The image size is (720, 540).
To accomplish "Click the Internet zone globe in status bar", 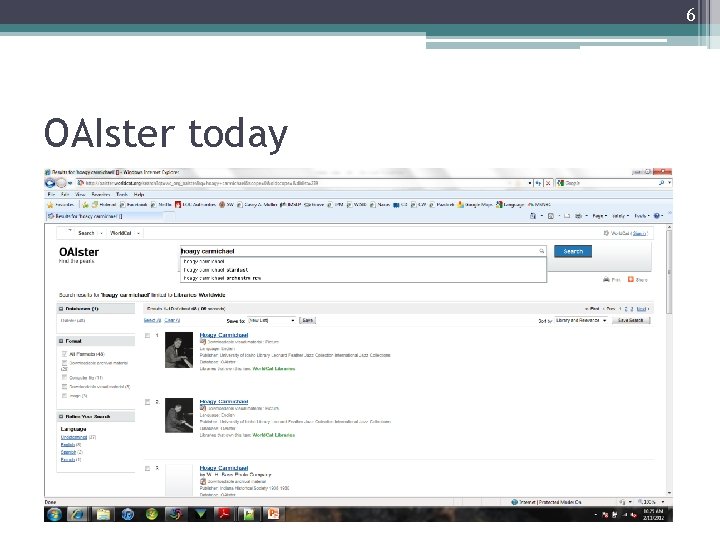I will pyautogui.click(x=515, y=502).
